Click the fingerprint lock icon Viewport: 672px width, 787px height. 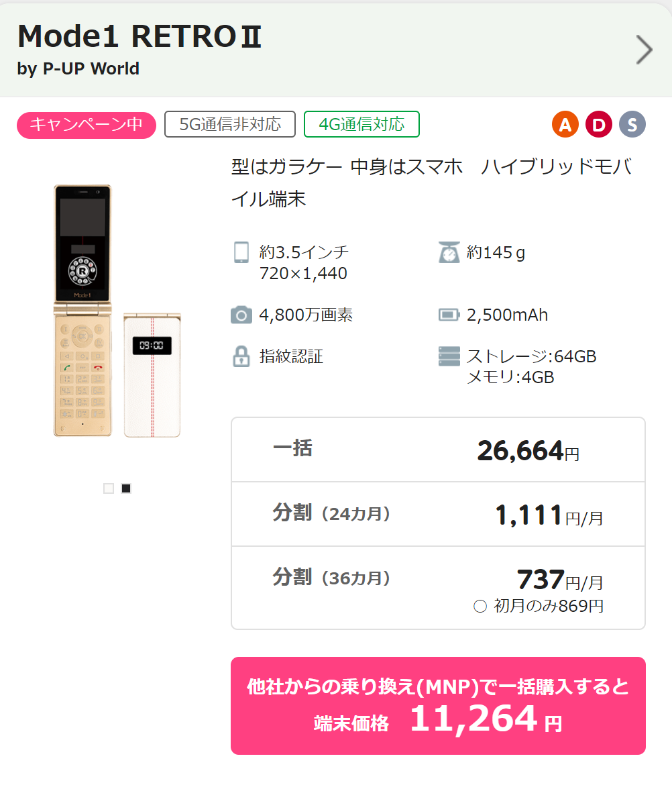[241, 356]
